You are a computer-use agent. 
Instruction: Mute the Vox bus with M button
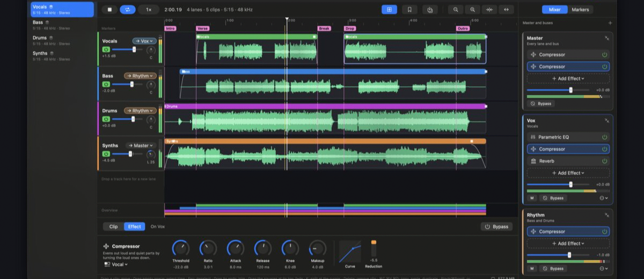532,198
